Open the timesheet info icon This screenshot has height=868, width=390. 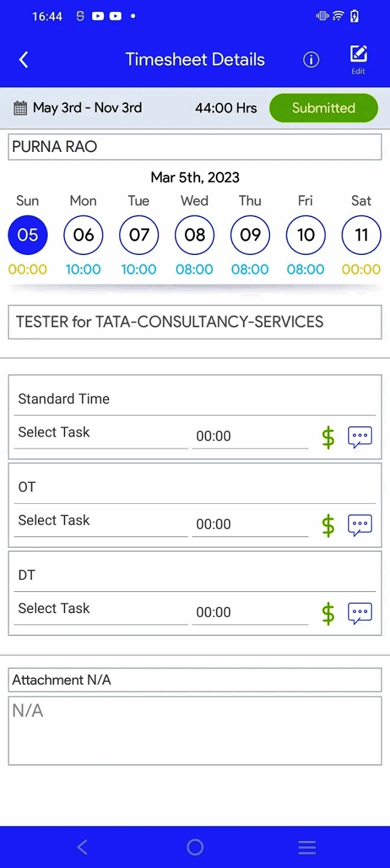(311, 60)
